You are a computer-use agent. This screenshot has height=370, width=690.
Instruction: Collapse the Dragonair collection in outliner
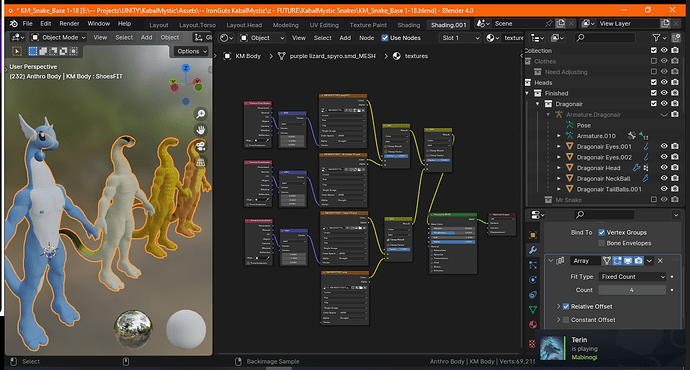(537, 104)
